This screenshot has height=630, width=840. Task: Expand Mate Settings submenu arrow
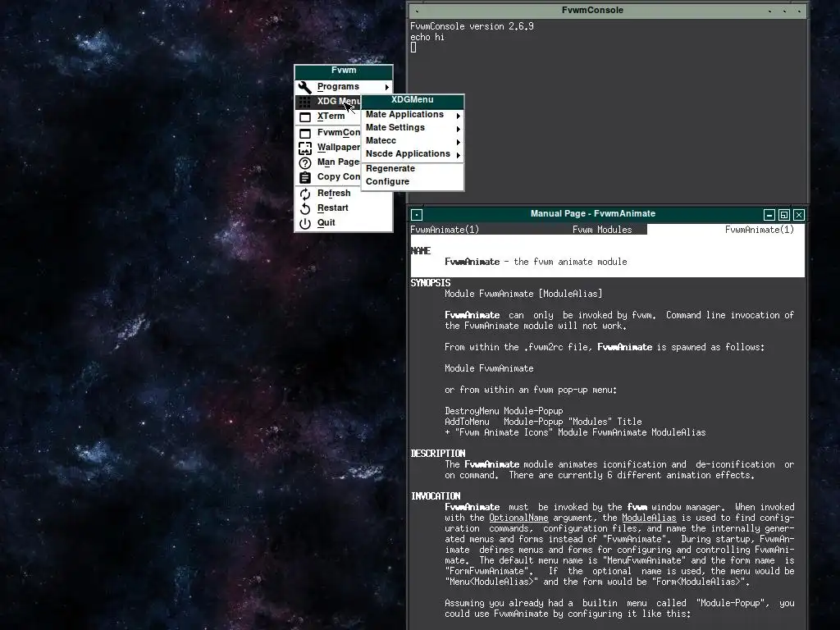point(458,129)
